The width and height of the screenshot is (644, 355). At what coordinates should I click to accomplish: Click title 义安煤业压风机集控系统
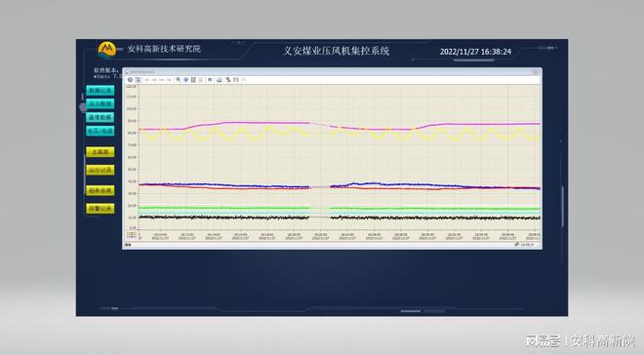tap(336, 51)
